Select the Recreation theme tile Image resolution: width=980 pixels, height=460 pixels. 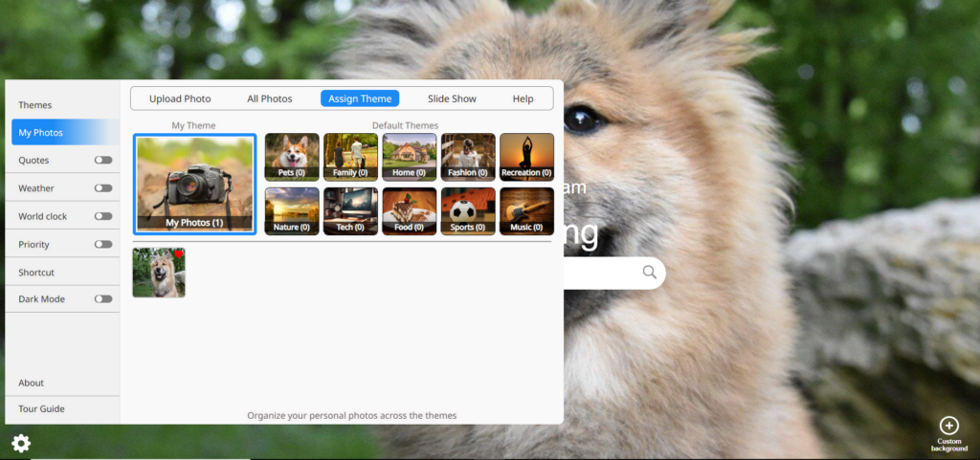point(526,157)
